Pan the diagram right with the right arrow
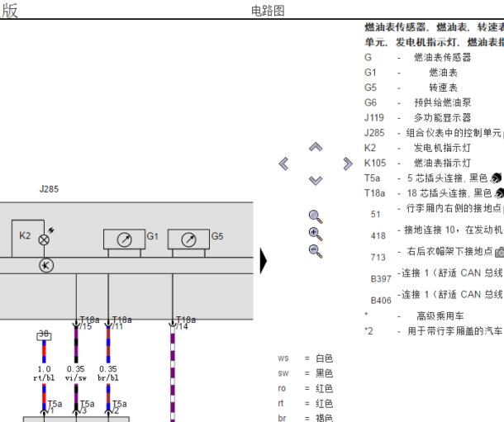 tap(348, 164)
